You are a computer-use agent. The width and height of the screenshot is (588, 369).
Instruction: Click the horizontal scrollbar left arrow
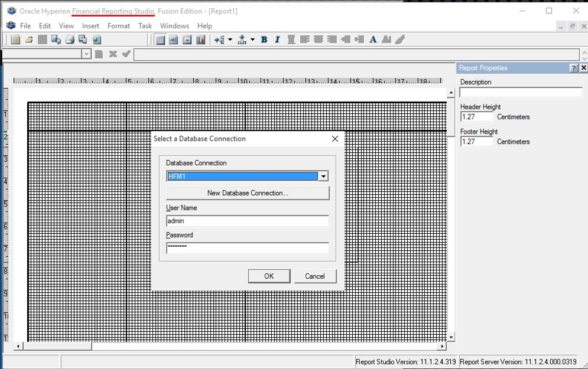[18, 346]
